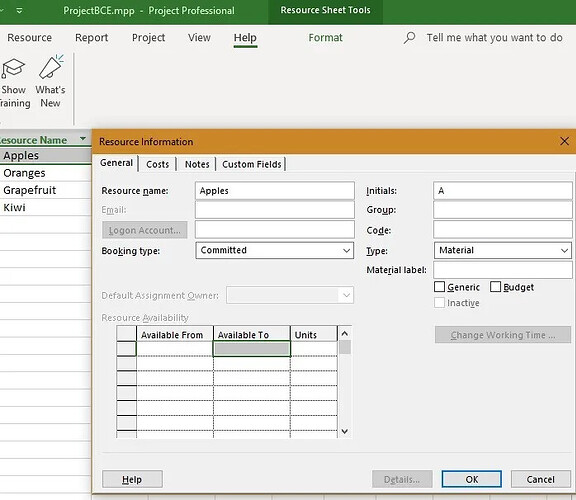The height and width of the screenshot is (500, 576).
Task: Toggle the Inactive checkbox
Action: point(439,303)
